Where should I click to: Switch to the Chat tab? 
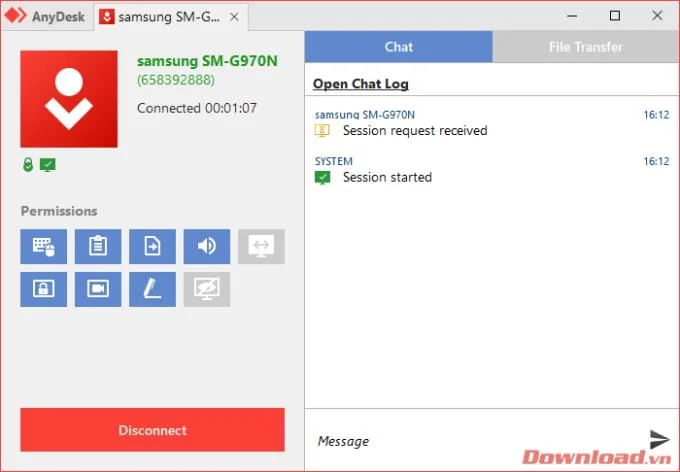pyautogui.click(x=399, y=46)
